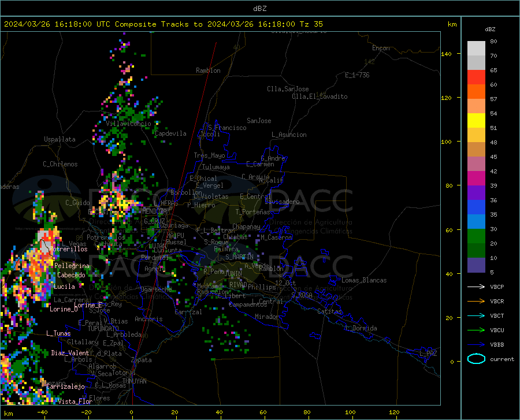Select the 45–48 dBZ tan swatch
This screenshot has height=420, width=520.
476,150
